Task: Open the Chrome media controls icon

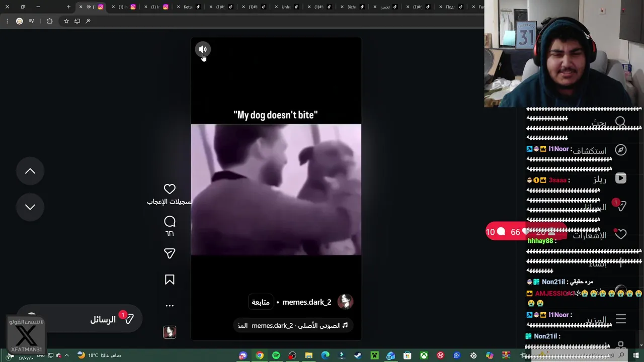Action: pyautogui.click(x=32, y=21)
